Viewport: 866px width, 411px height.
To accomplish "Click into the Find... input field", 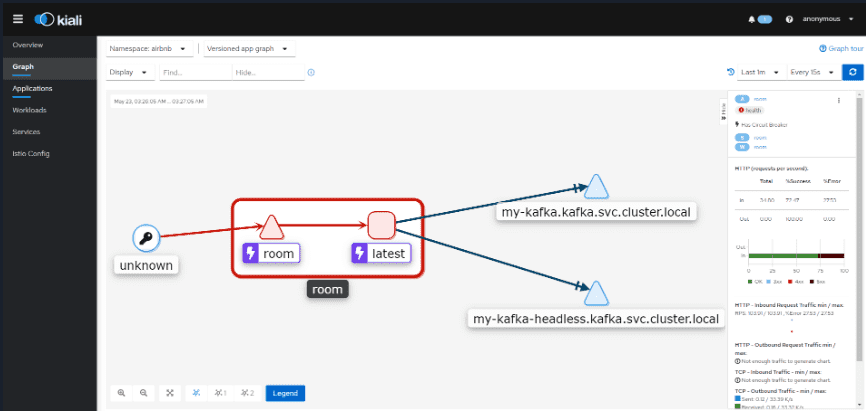I will pos(196,72).
